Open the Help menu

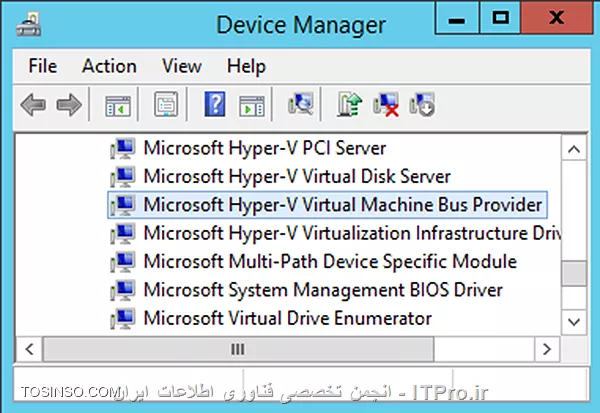(246, 66)
